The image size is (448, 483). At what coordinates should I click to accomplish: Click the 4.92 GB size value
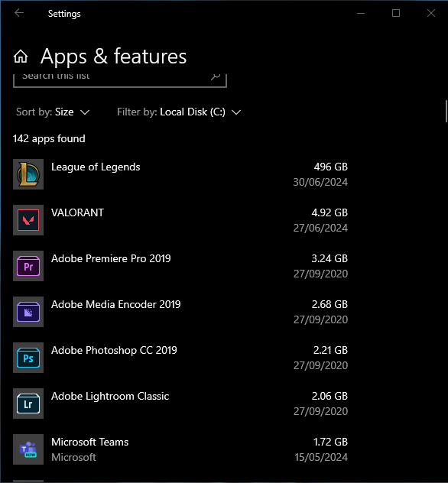330,212
